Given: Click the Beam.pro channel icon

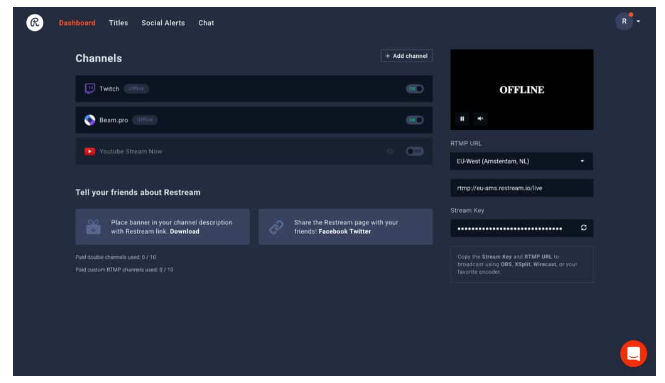Looking at the screenshot, I should point(89,120).
